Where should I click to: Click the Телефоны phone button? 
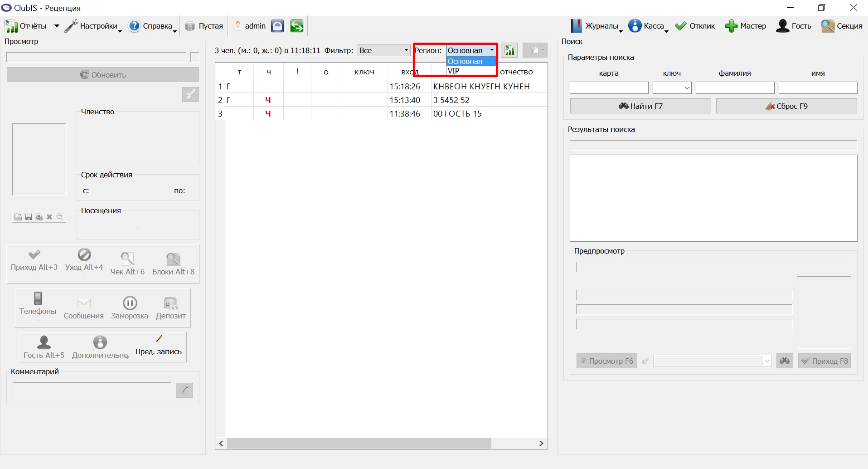(38, 307)
